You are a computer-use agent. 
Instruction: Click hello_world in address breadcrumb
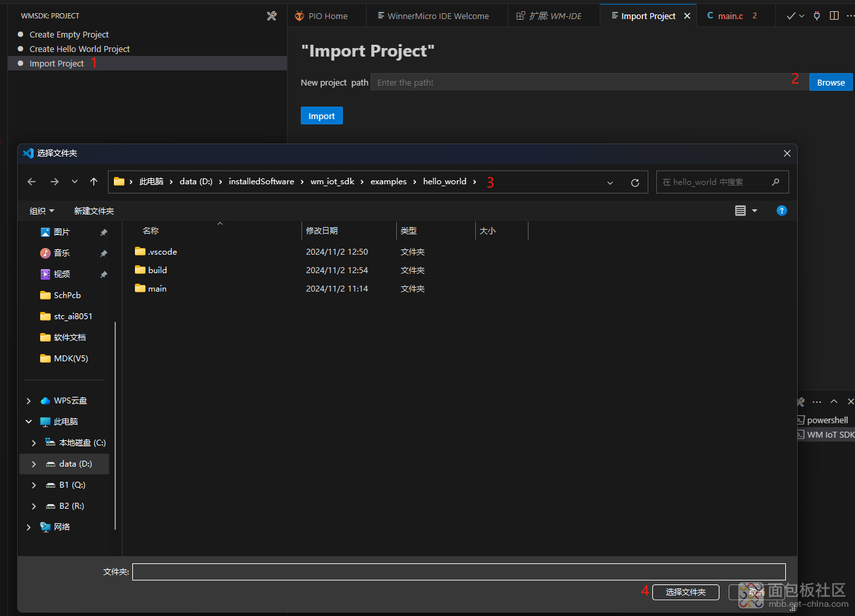coord(444,182)
